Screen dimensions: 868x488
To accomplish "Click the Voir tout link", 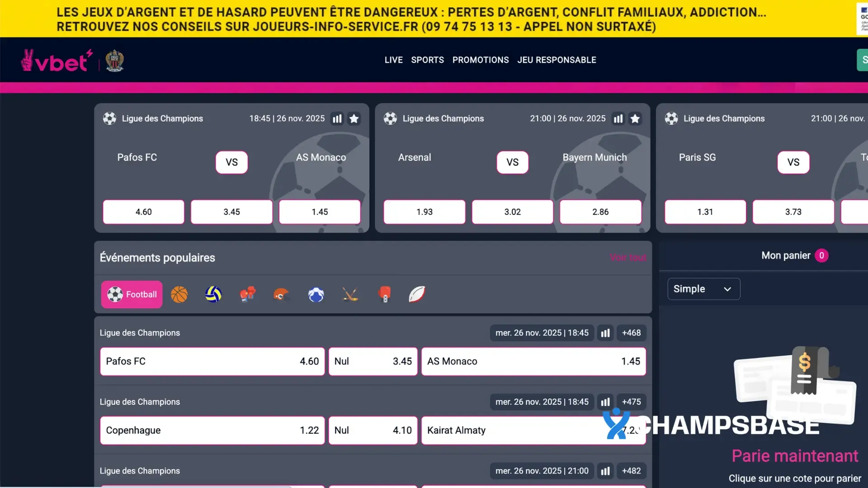I will tap(628, 257).
